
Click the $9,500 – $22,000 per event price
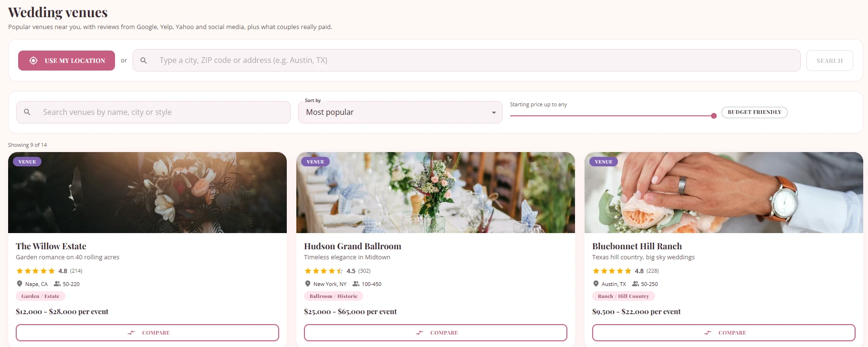[637, 312]
